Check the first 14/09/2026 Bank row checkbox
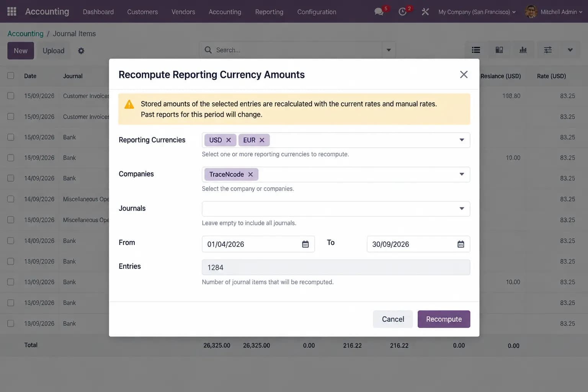This screenshot has height=392, width=588. point(11,178)
